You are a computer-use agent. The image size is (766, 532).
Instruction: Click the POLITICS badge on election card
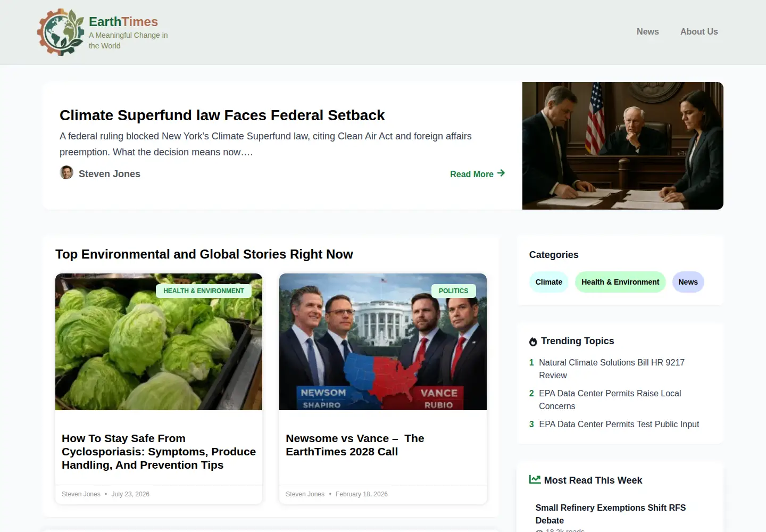point(454,291)
